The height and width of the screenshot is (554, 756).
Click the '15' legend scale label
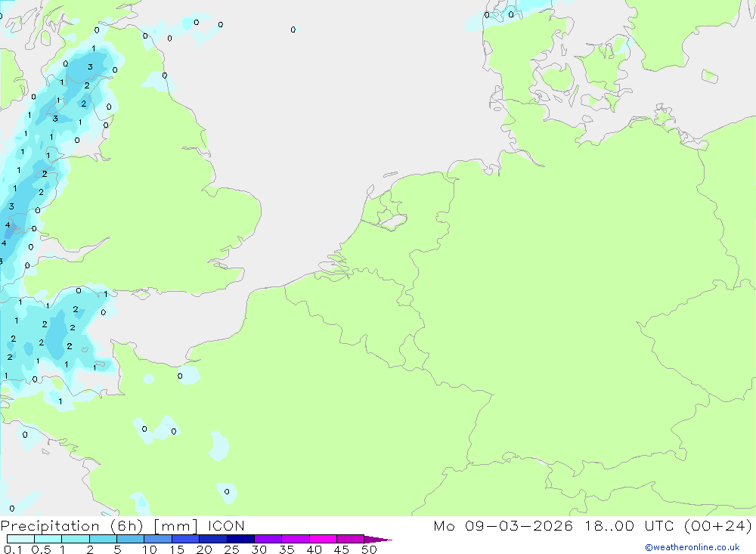pos(177,549)
